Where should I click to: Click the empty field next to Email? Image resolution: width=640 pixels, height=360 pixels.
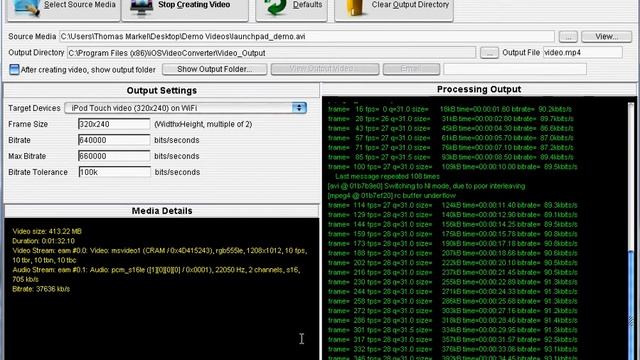tap(515, 69)
